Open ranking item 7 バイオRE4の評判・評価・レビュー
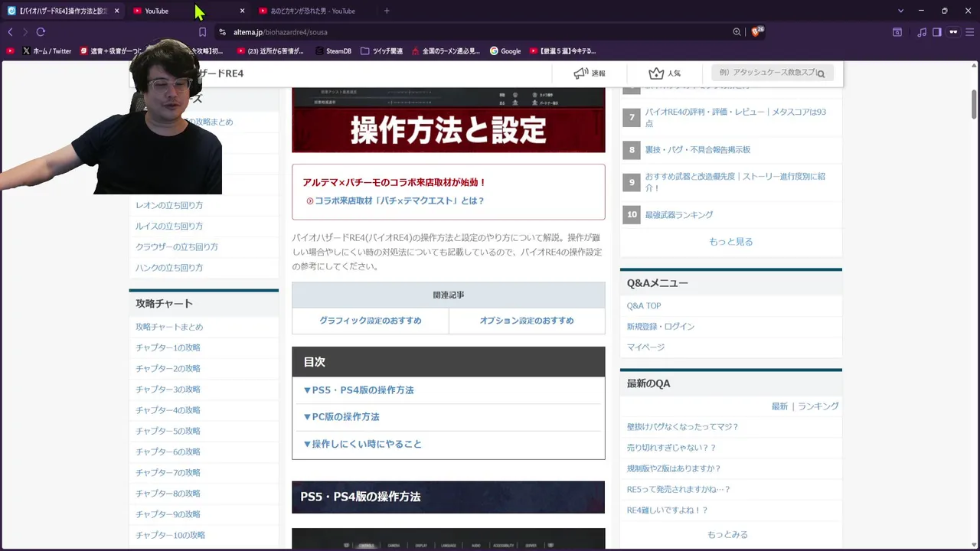Image resolution: width=980 pixels, height=551 pixels. [x=735, y=117]
